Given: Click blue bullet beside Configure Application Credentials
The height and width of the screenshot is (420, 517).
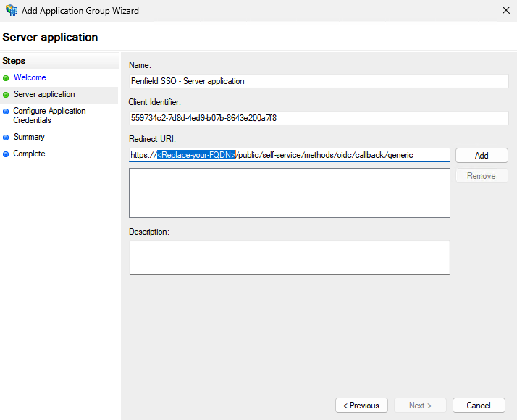Looking at the screenshot, I should pos(6,112).
